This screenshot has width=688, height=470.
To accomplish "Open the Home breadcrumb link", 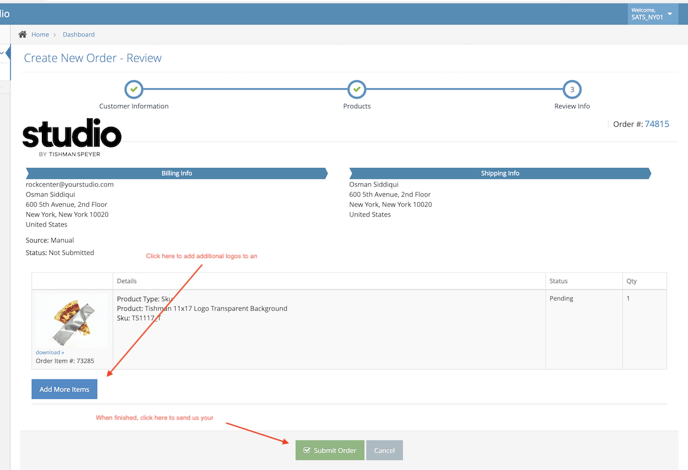I will 40,34.
